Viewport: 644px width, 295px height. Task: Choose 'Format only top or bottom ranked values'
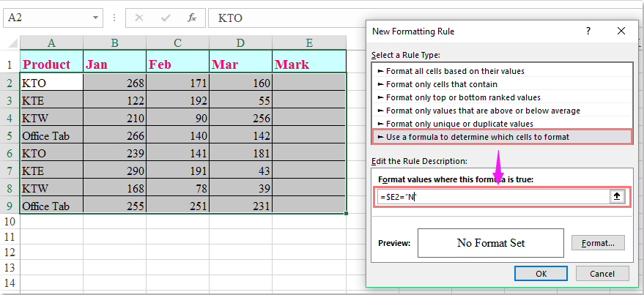(463, 97)
